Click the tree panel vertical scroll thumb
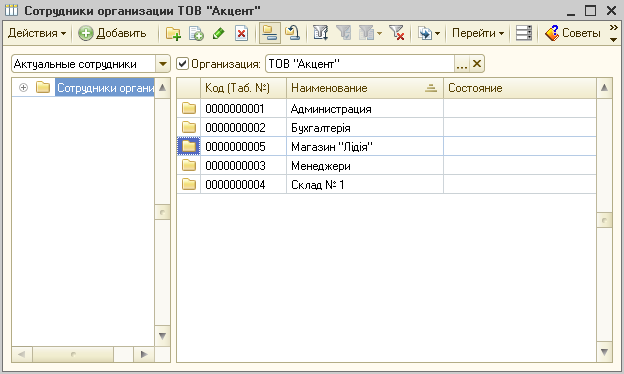This screenshot has width=624, height=374. pos(162,212)
